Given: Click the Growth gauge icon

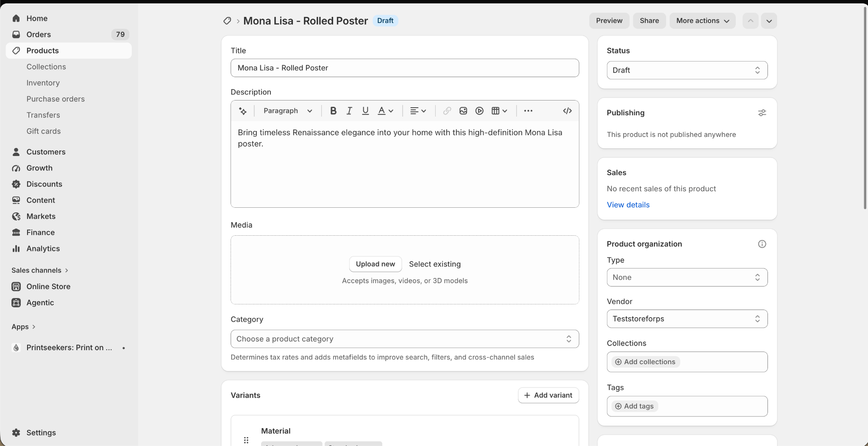Looking at the screenshot, I should coord(16,168).
